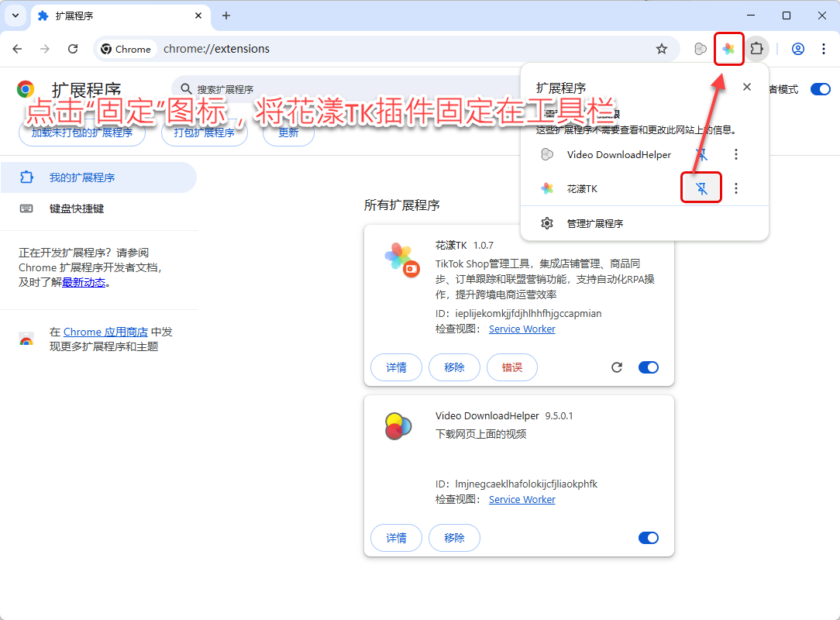Open a new tab with plus button
The width and height of the screenshot is (840, 620).
(x=226, y=15)
